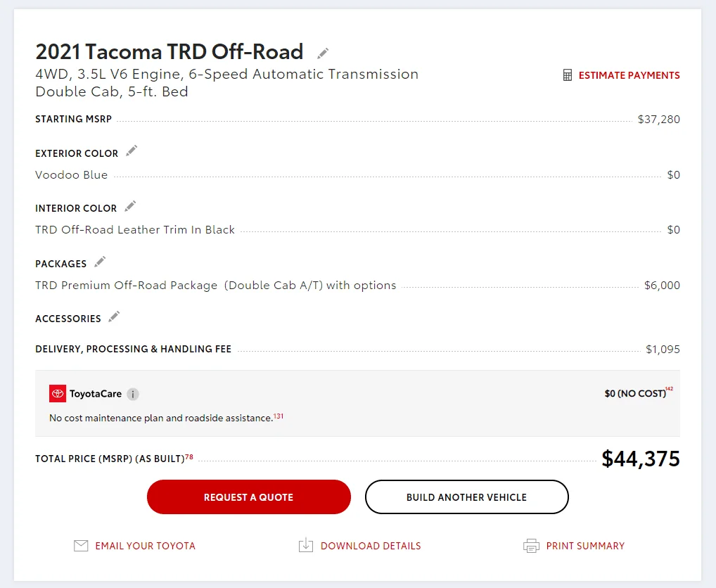
Task: Click the calculator icon beside Estimate Payments
Action: click(x=568, y=75)
